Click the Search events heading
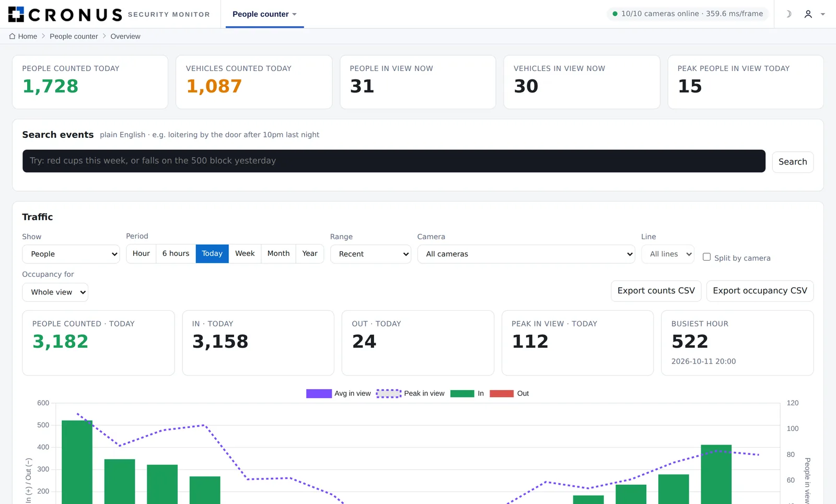Image resolution: width=836 pixels, height=504 pixels. click(58, 135)
